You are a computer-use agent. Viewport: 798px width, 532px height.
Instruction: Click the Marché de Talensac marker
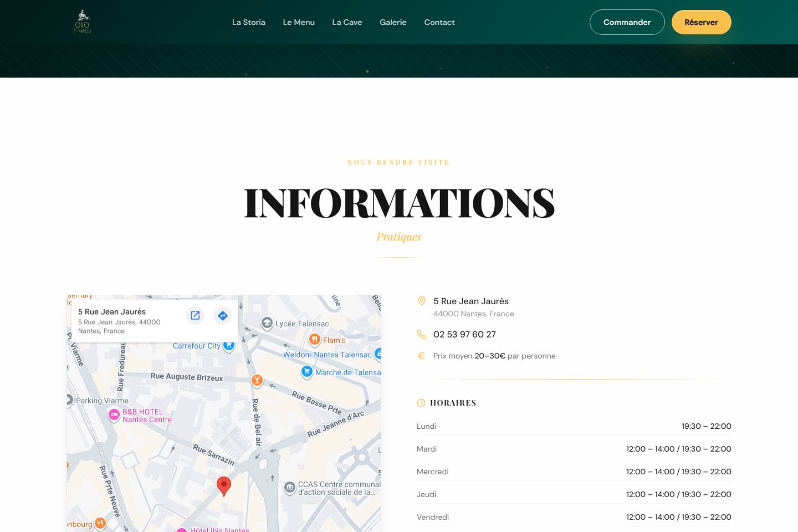[307, 371]
